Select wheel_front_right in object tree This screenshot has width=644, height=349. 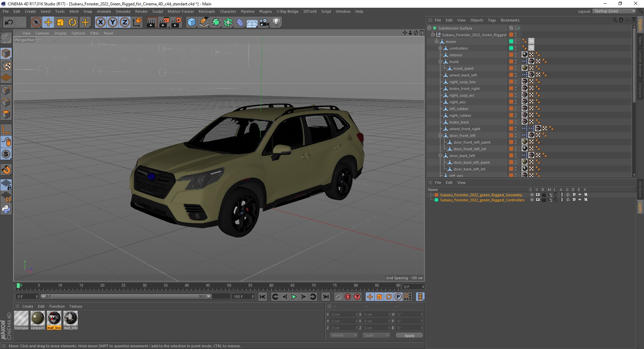click(465, 129)
